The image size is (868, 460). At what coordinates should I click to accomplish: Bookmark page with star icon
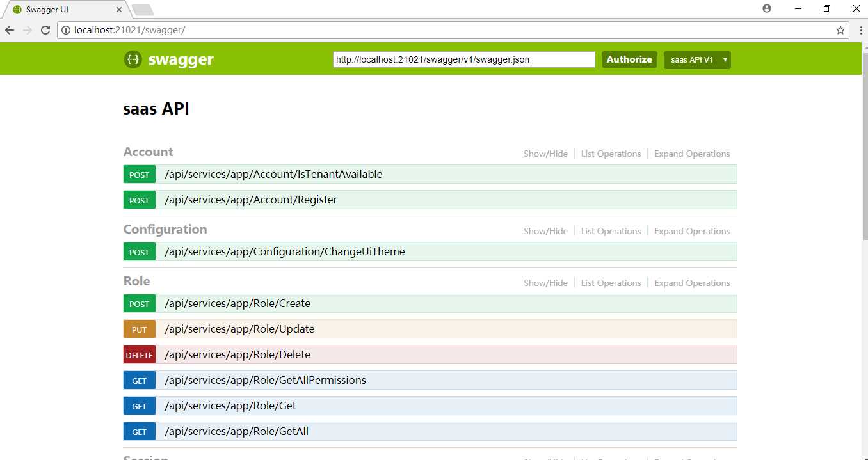click(x=840, y=30)
